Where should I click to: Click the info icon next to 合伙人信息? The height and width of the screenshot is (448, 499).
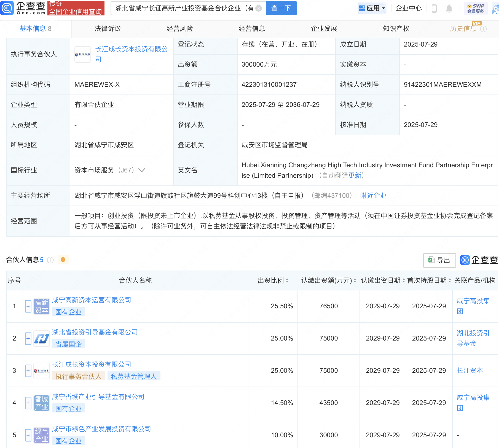[50, 260]
